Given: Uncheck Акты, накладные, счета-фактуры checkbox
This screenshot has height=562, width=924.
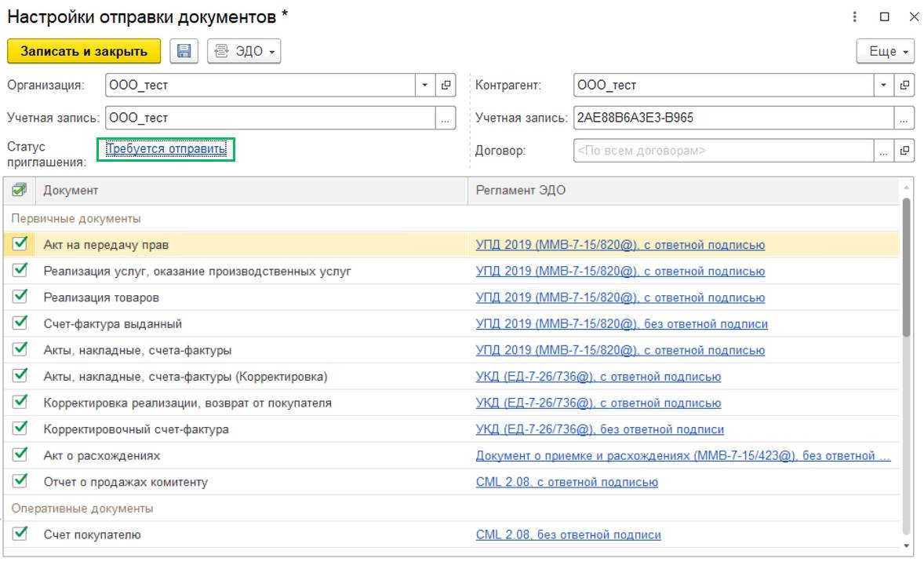Looking at the screenshot, I should 20,349.
